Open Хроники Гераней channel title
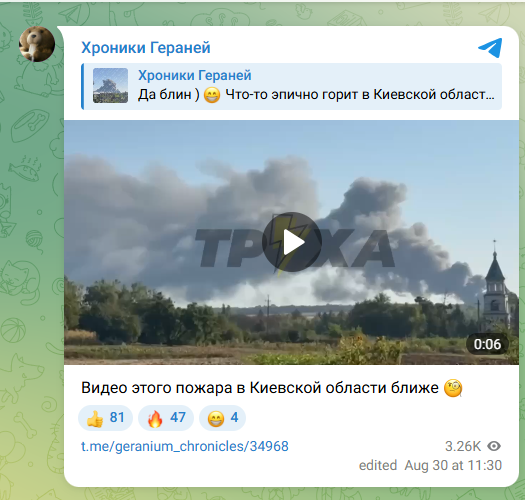Image resolution: width=525 pixels, height=500 pixels. 146,47
